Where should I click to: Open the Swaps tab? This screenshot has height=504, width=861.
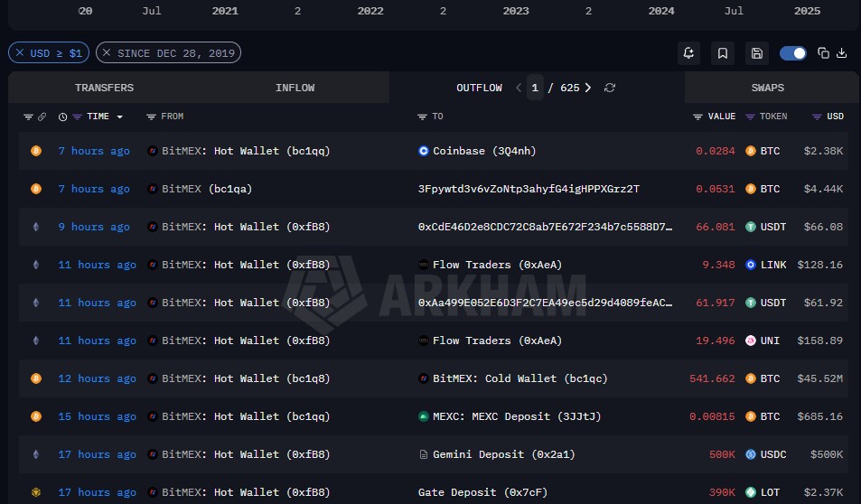tap(767, 88)
